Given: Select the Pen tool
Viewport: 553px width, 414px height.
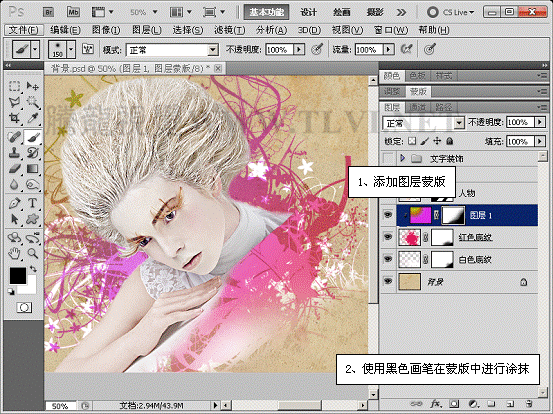Looking at the screenshot, I should (14, 203).
